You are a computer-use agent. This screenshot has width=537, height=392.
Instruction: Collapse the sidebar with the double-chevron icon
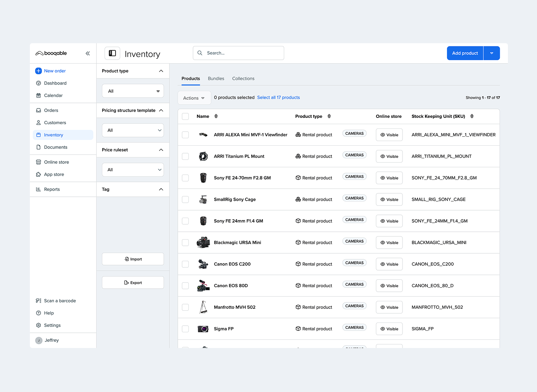click(88, 53)
